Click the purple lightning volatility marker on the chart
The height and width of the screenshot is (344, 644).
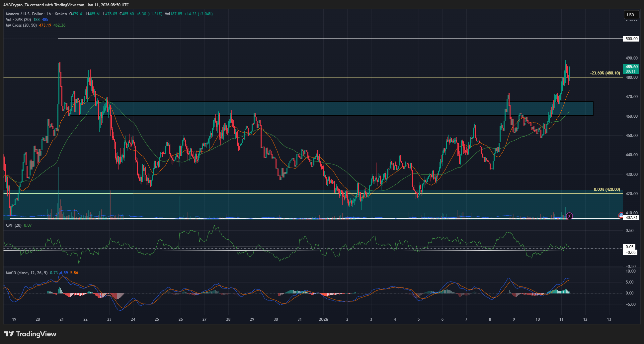569,216
